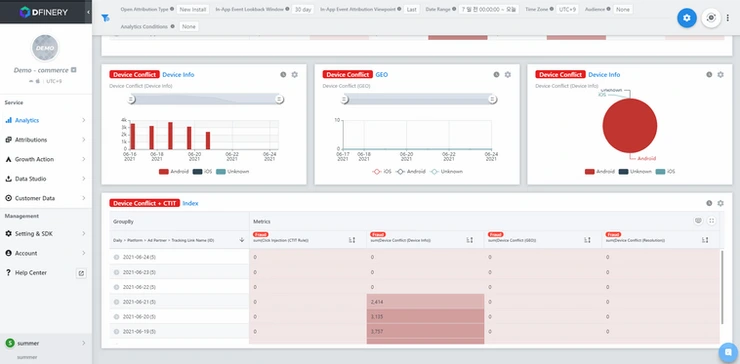Open the Analytics menu
The image size is (740, 364).
coord(46,120)
